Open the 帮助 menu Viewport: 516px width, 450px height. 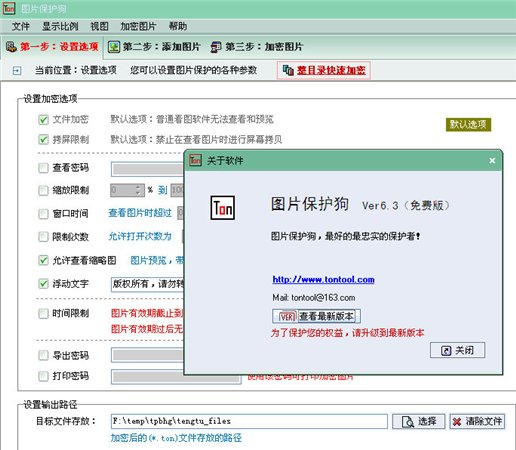pyautogui.click(x=178, y=26)
